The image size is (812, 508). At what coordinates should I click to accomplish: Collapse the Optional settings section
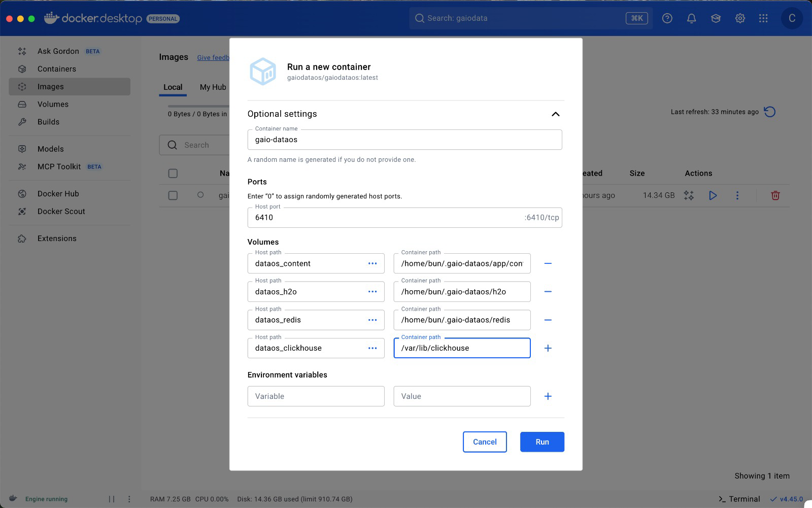(x=555, y=114)
